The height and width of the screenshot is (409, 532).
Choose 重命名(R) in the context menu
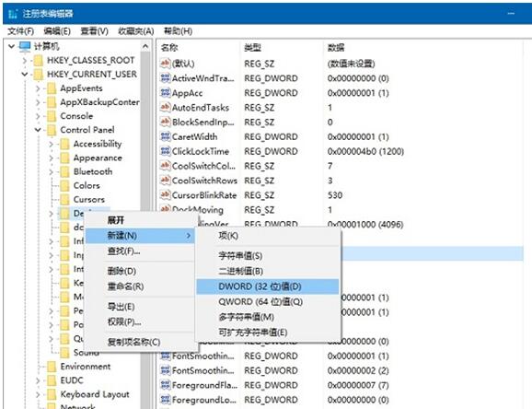coord(140,286)
